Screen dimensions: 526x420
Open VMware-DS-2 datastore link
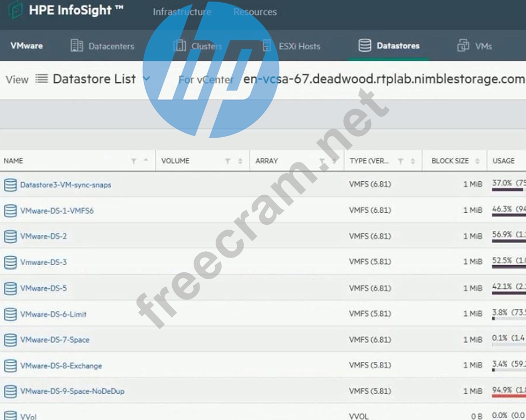click(x=43, y=236)
